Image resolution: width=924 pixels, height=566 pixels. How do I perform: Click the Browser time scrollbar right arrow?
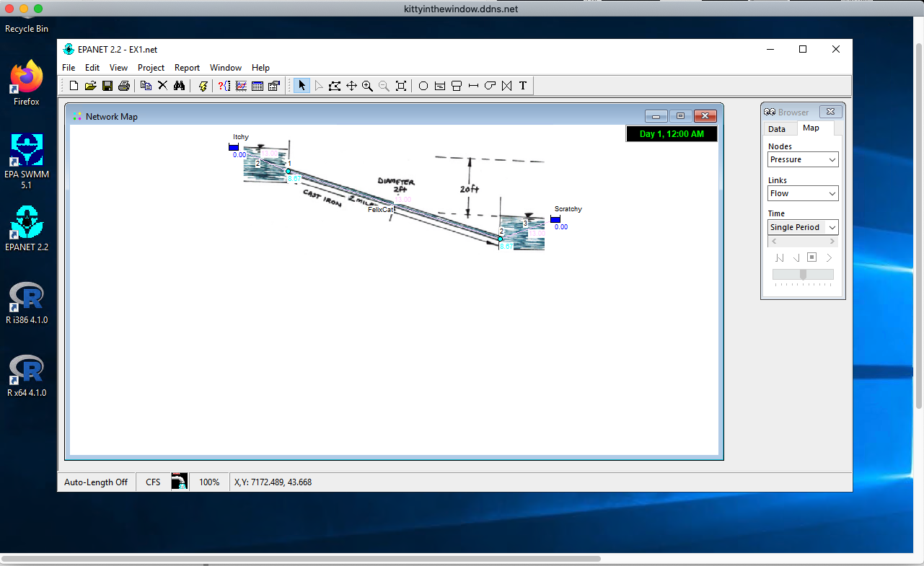point(832,241)
